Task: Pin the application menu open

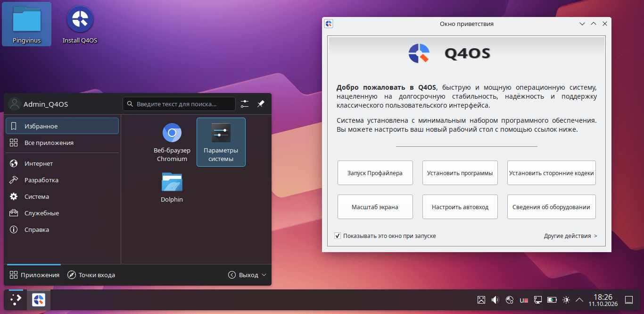Action: tap(261, 104)
